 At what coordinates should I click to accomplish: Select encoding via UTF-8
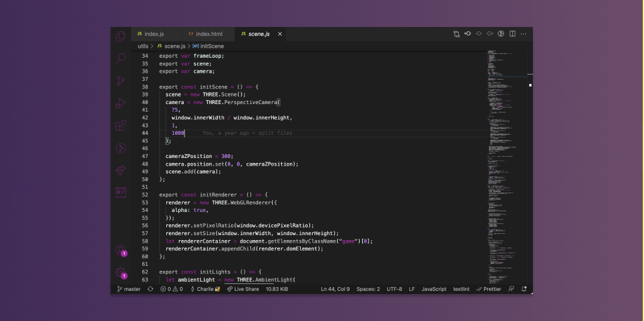[x=394, y=289]
